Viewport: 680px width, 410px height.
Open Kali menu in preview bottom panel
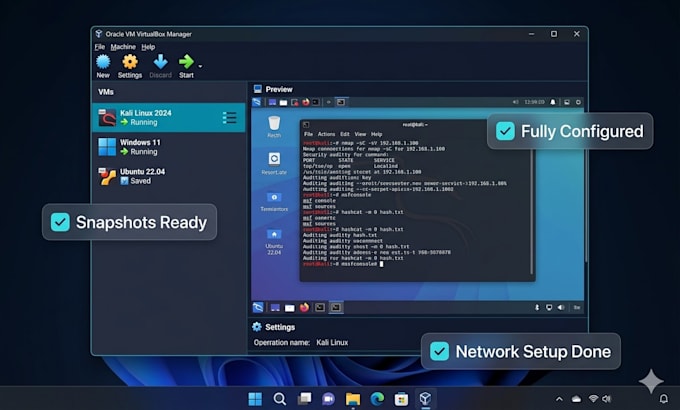pos(258,307)
